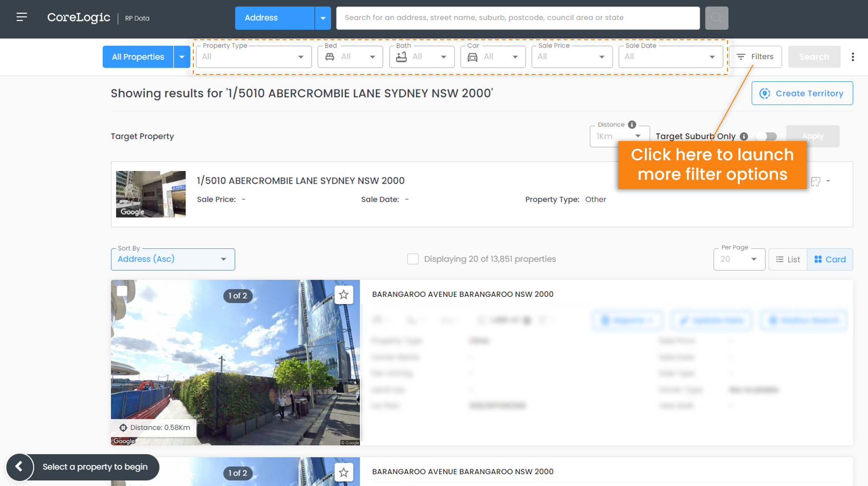Expand the All Properties dropdown arrow
The image size is (868, 486).
pos(182,57)
